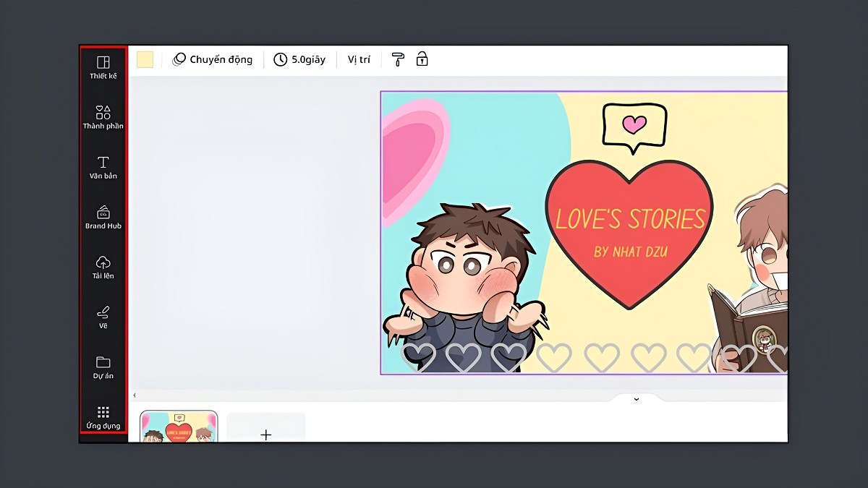Open the Thiết kế design panel

(103, 67)
